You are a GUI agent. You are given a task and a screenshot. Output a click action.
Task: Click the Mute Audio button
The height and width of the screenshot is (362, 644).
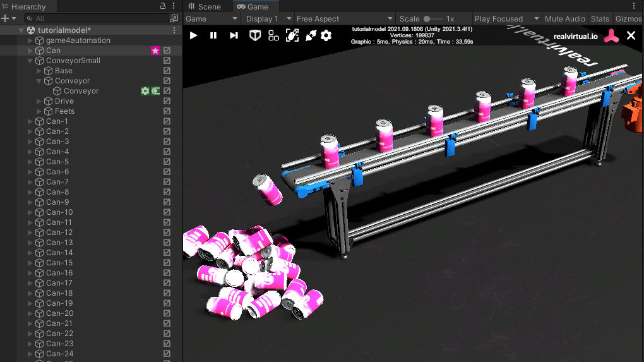565,19
